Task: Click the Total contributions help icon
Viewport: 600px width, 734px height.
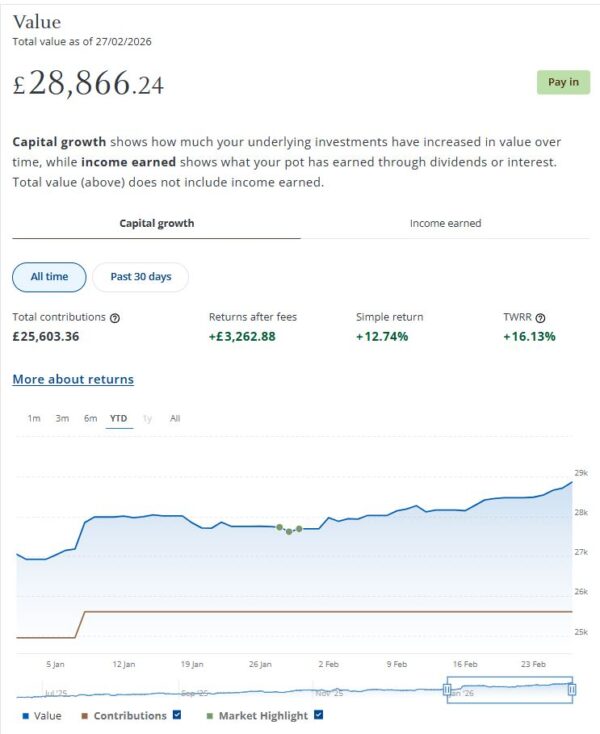Action: 115,318
